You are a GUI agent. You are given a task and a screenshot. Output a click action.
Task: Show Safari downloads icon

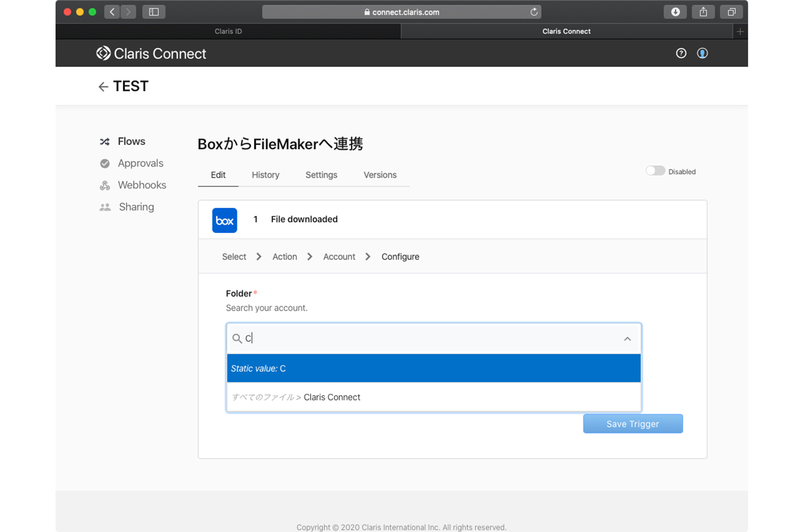click(x=675, y=12)
